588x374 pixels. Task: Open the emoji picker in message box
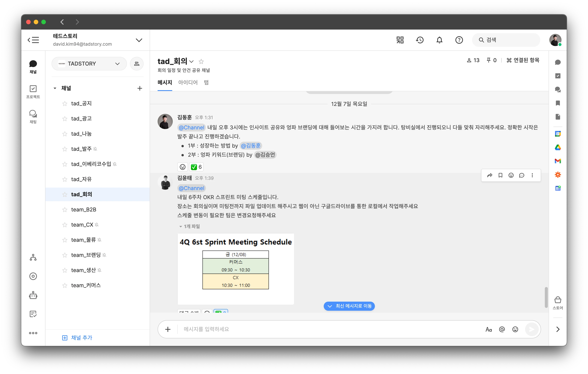[x=515, y=329]
